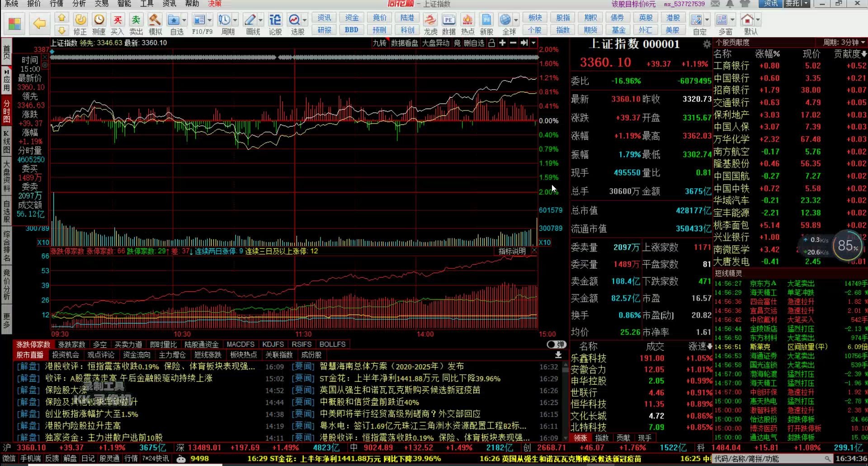Click the up arrow page icon
The height and width of the screenshot is (466, 868).
(62, 18)
